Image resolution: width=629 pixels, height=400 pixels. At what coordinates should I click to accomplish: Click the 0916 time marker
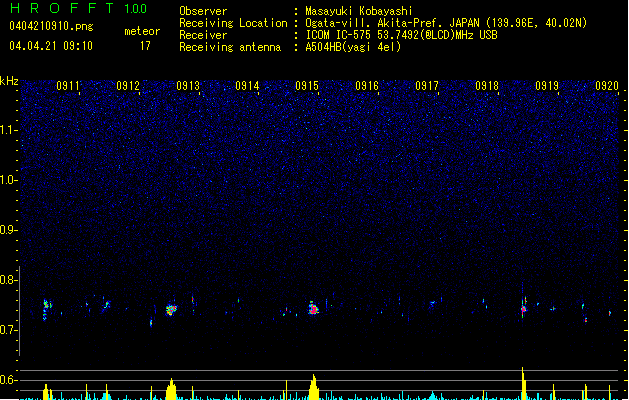(367, 86)
